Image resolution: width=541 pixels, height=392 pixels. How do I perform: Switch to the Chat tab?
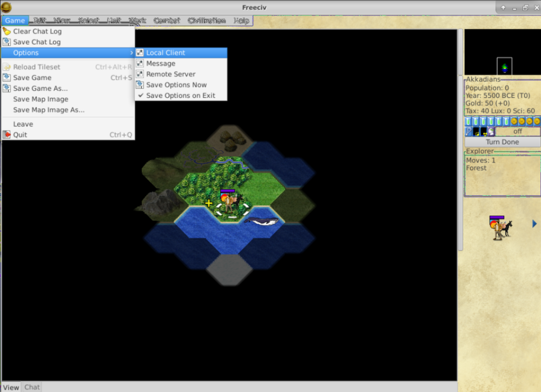(x=32, y=387)
